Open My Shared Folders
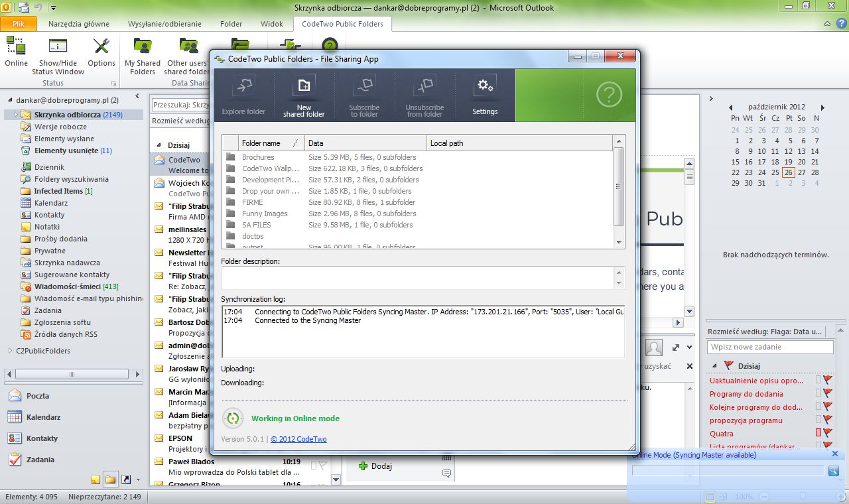The height and width of the screenshot is (504, 849). (143, 56)
